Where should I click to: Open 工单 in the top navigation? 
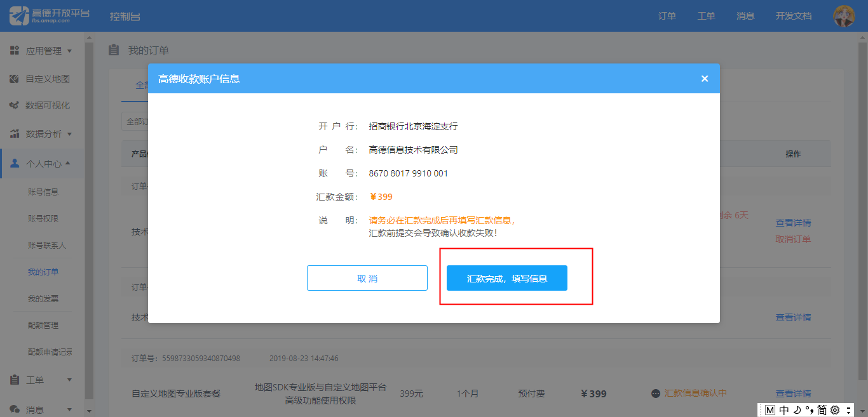click(x=706, y=16)
